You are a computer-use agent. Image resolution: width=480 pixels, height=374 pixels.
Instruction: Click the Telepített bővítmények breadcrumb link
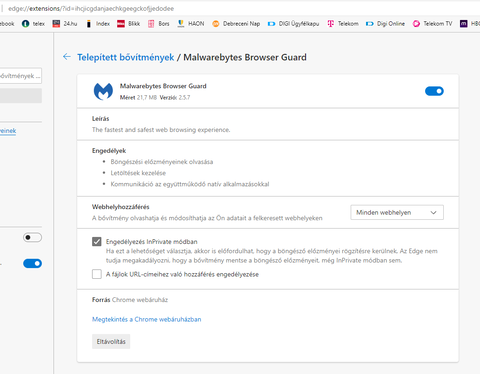(126, 57)
